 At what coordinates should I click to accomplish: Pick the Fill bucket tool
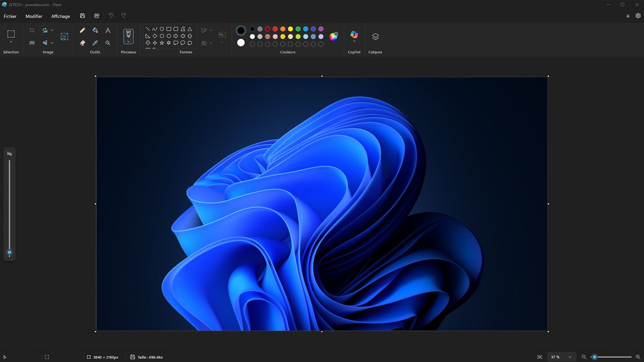tap(95, 31)
